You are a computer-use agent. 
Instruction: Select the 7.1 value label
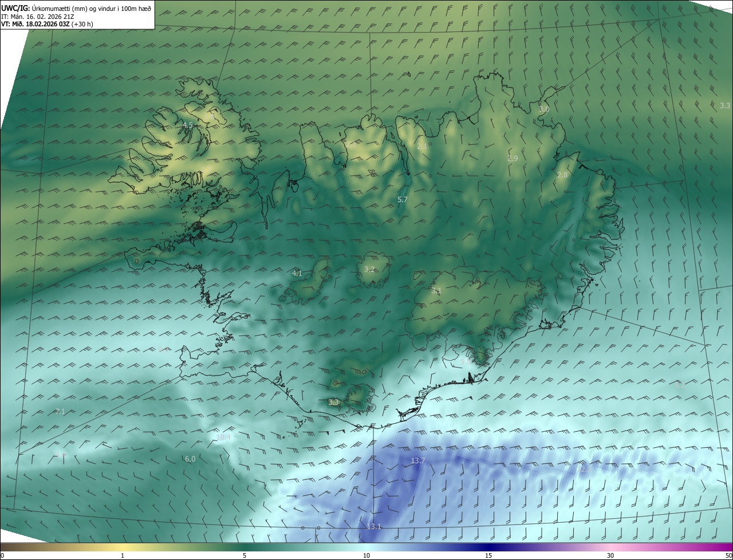click(60, 411)
